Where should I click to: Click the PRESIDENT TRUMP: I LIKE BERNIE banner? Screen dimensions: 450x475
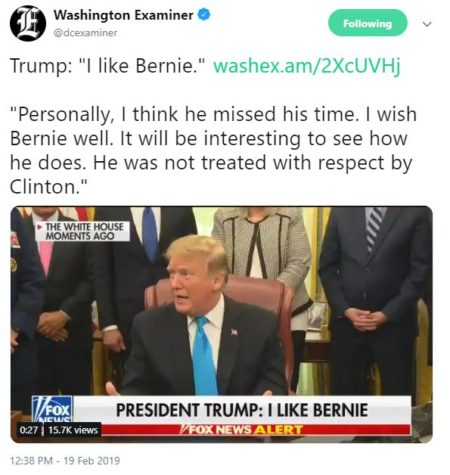pos(242,410)
